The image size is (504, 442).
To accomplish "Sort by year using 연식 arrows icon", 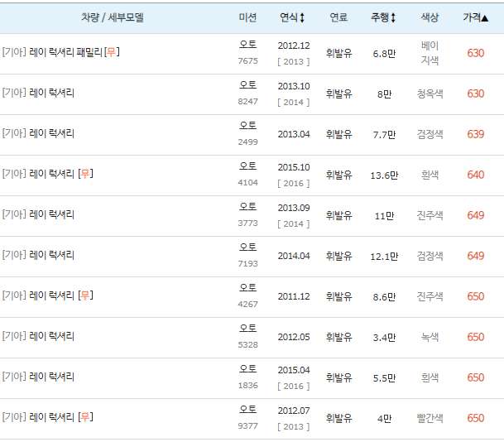I will (x=302, y=17).
